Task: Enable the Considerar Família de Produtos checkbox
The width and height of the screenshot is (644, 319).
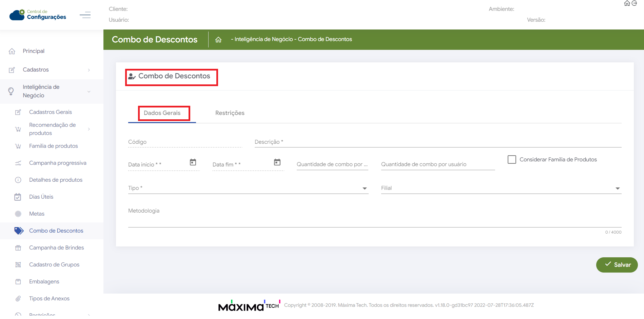Action: click(512, 159)
